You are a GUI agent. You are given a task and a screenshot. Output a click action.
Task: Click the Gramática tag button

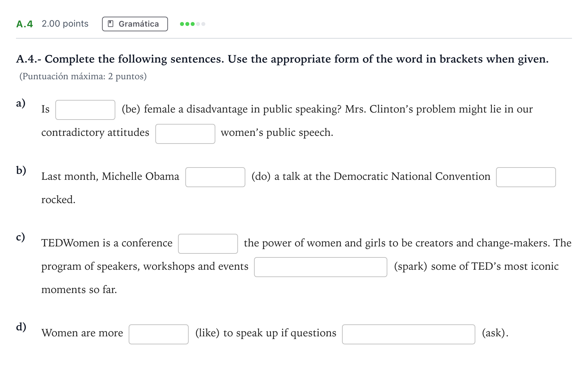tap(135, 24)
